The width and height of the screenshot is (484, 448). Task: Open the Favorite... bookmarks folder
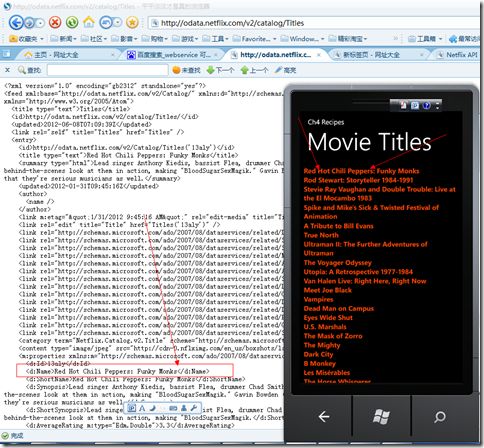pyautogui.click(x=254, y=39)
